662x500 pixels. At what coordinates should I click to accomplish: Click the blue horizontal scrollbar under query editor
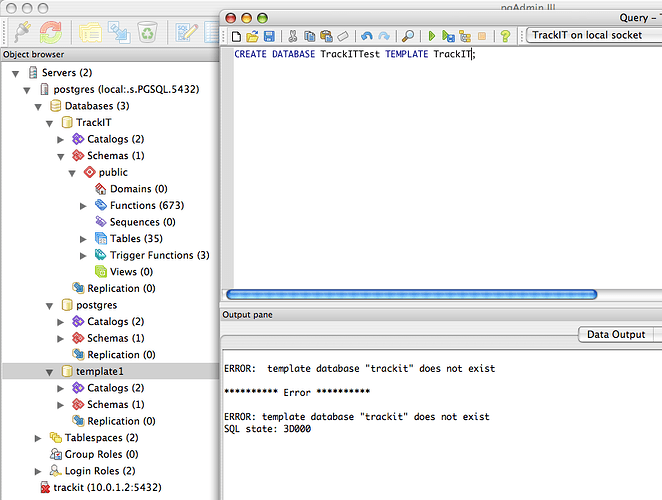click(411, 294)
